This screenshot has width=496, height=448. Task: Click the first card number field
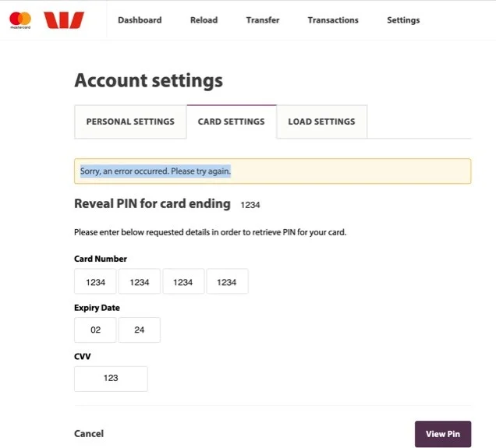click(95, 282)
